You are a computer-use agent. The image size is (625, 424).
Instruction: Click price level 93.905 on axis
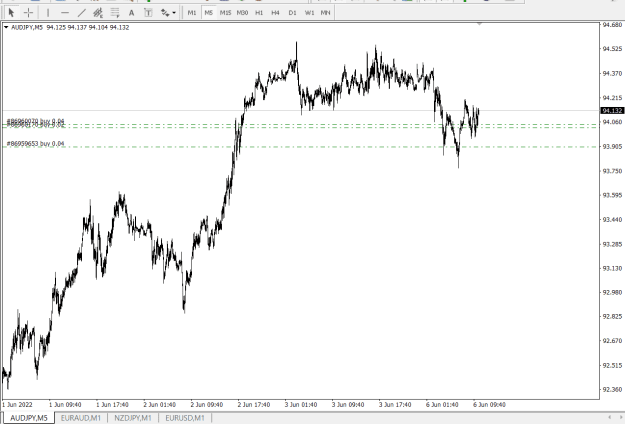pos(612,146)
